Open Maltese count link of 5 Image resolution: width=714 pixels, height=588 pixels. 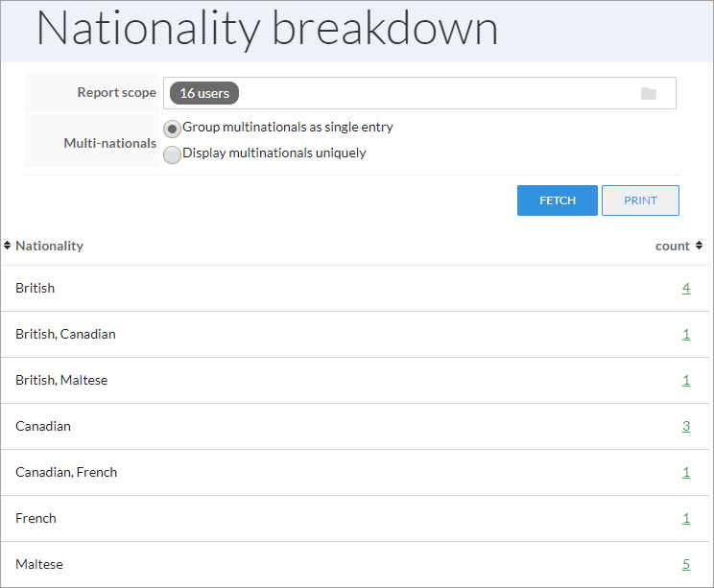(x=686, y=564)
